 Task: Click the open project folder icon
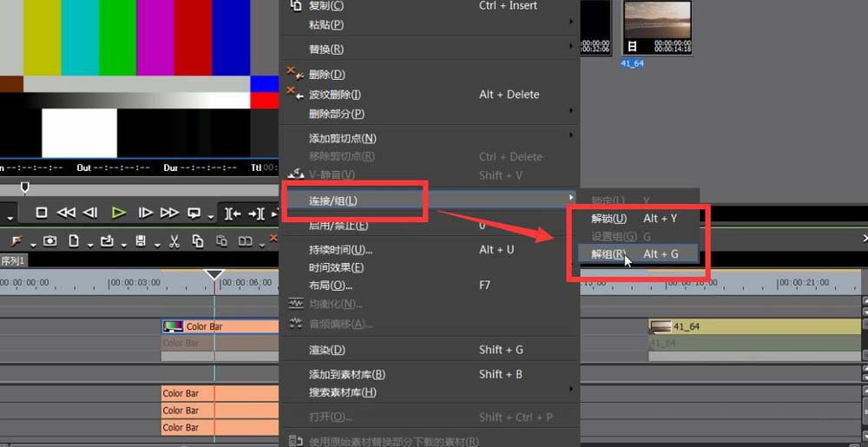click(x=107, y=241)
